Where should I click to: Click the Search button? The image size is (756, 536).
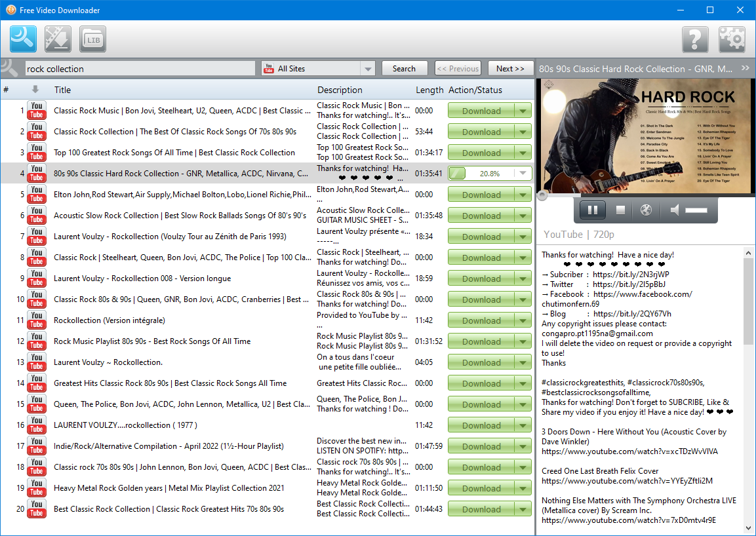click(404, 68)
